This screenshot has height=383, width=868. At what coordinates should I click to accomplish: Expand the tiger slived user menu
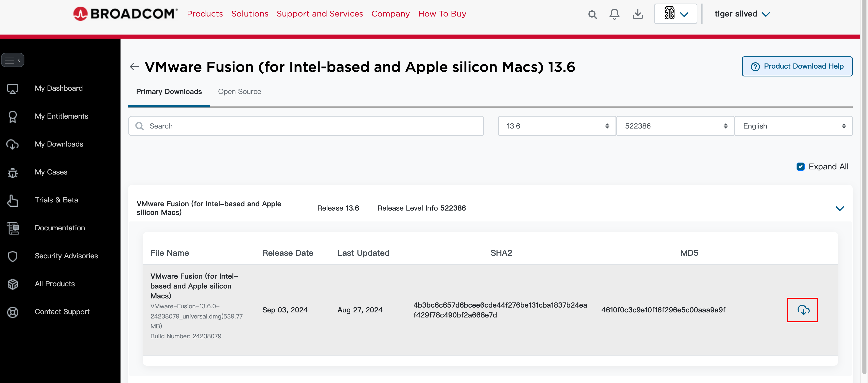(x=742, y=14)
